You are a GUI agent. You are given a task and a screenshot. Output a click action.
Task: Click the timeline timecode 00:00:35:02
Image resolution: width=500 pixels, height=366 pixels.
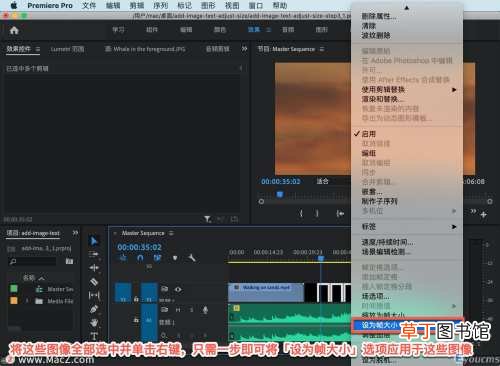[139, 247]
